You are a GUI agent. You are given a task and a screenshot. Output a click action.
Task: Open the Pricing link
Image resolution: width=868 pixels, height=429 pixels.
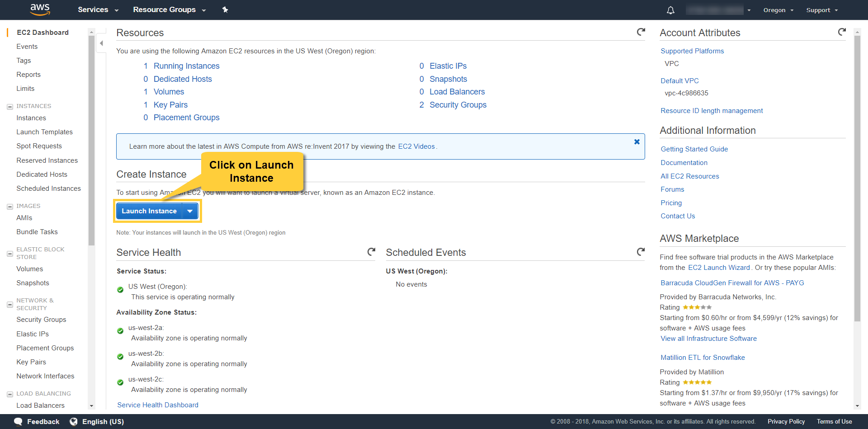671,203
